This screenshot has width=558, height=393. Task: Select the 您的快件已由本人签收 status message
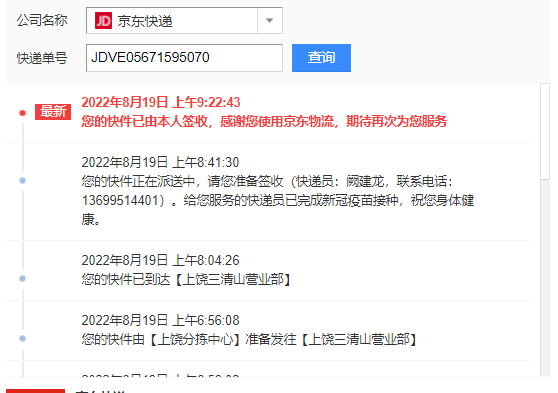264,121
